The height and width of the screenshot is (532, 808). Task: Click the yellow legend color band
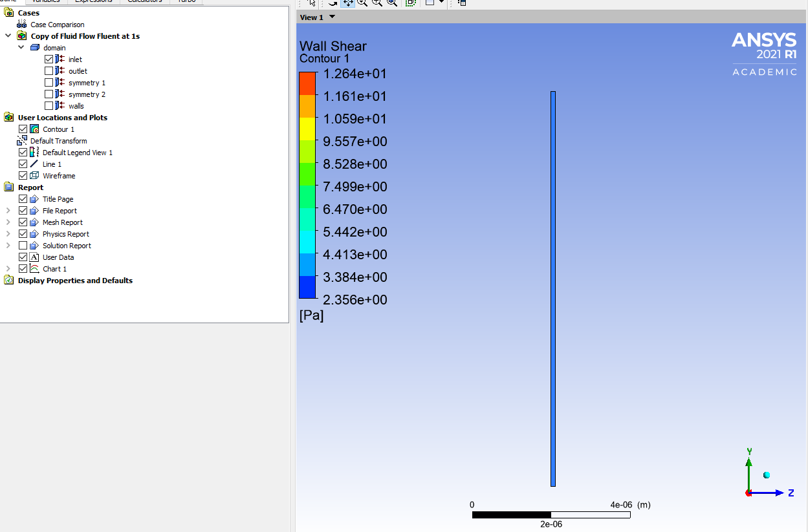(307, 129)
